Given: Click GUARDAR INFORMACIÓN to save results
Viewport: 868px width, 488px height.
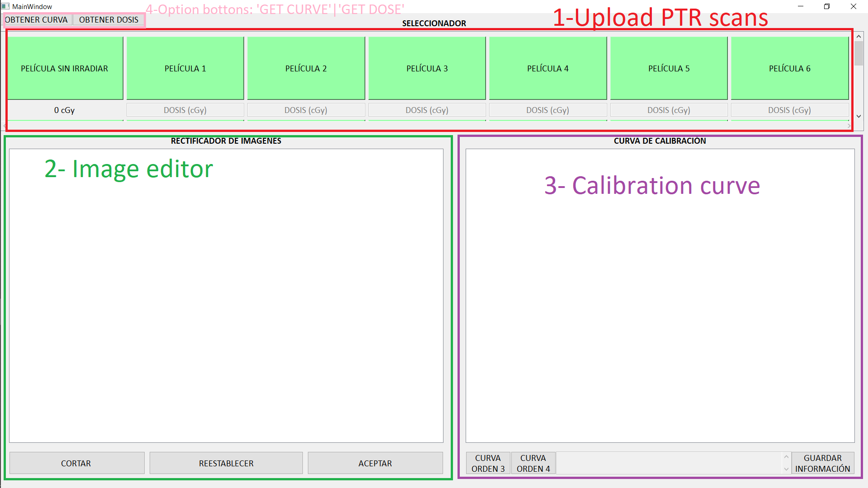Looking at the screenshot, I should tap(822, 463).
